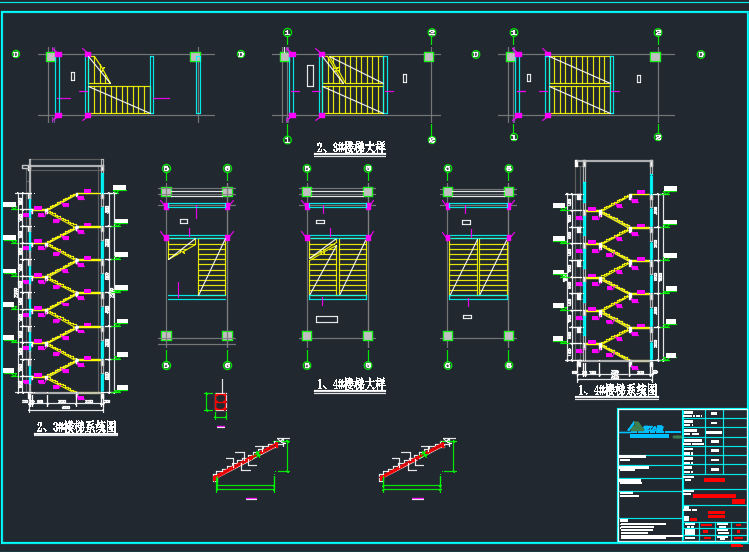Select the middle-row right stair plan treads
This screenshot has height=552, width=749.
[x=478, y=267]
